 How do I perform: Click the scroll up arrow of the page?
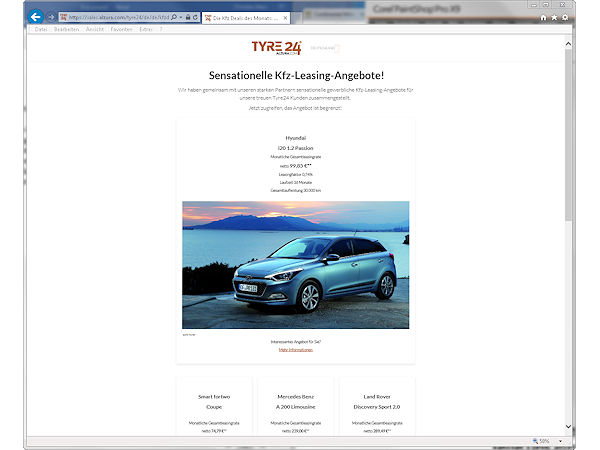568,44
